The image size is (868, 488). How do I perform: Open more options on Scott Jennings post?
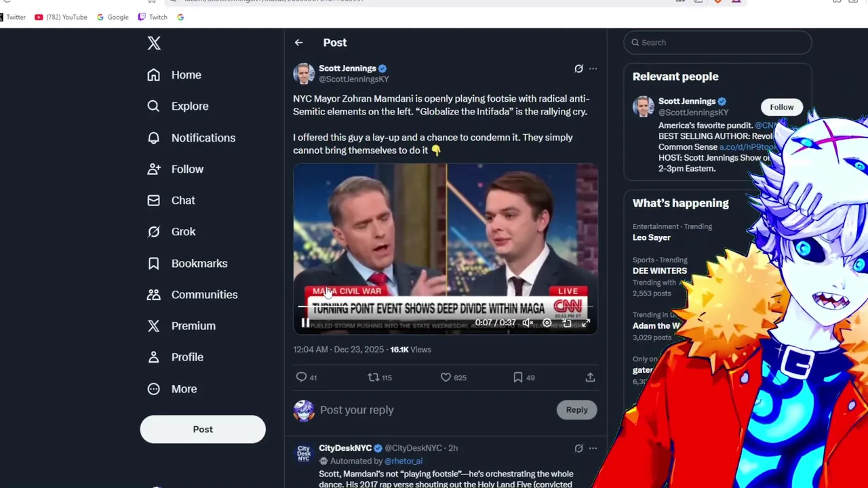593,68
